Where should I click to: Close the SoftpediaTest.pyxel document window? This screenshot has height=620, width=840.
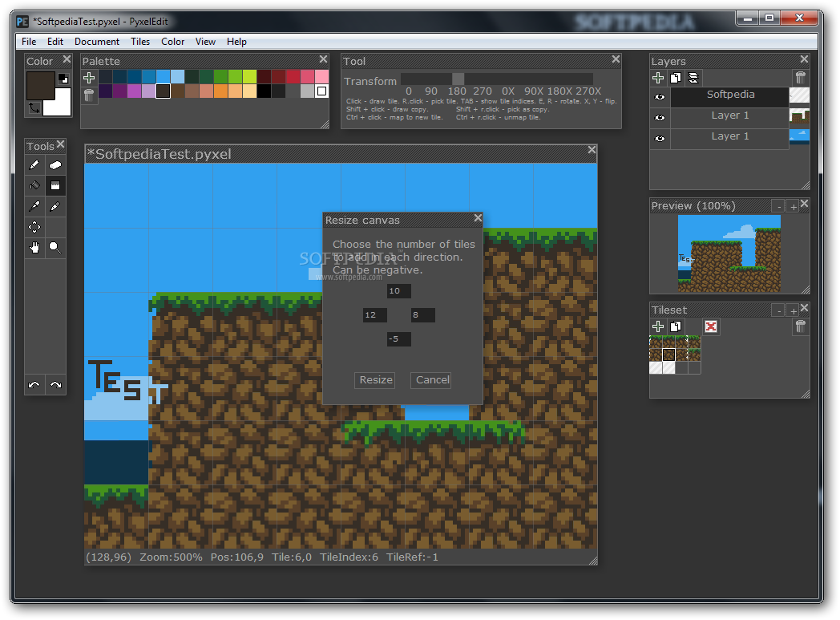(592, 150)
